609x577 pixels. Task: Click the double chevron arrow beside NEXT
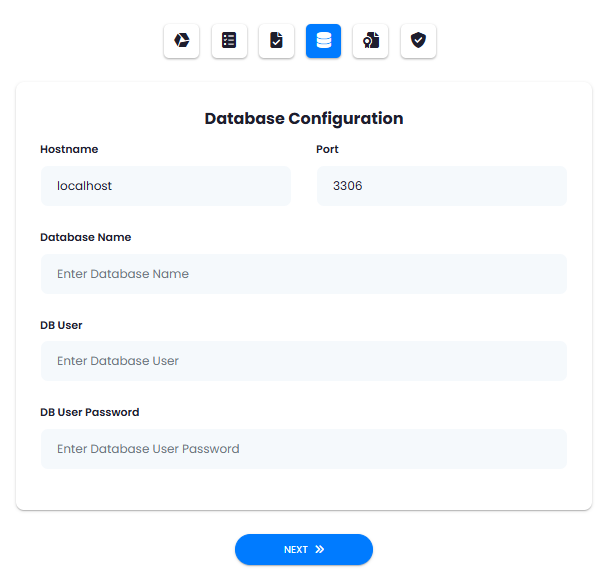click(x=320, y=549)
